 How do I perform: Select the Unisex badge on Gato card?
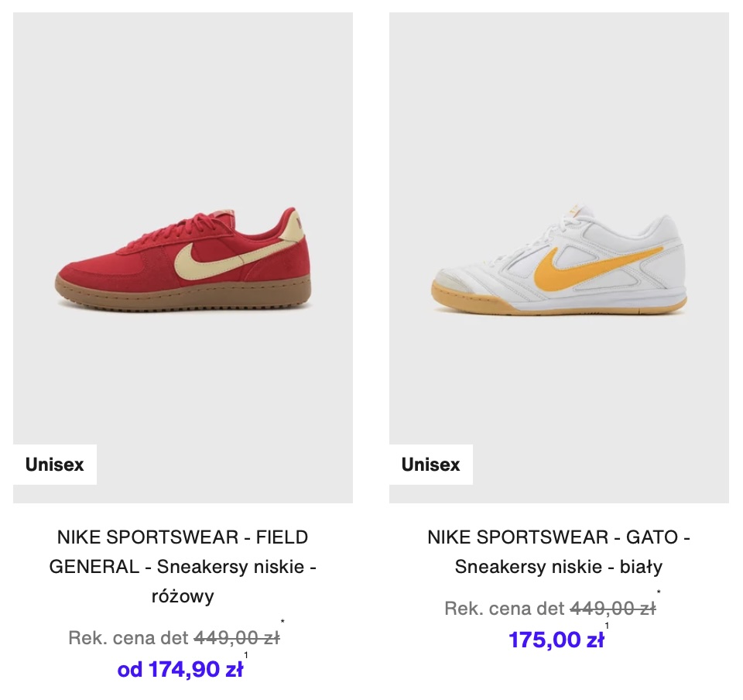431,465
